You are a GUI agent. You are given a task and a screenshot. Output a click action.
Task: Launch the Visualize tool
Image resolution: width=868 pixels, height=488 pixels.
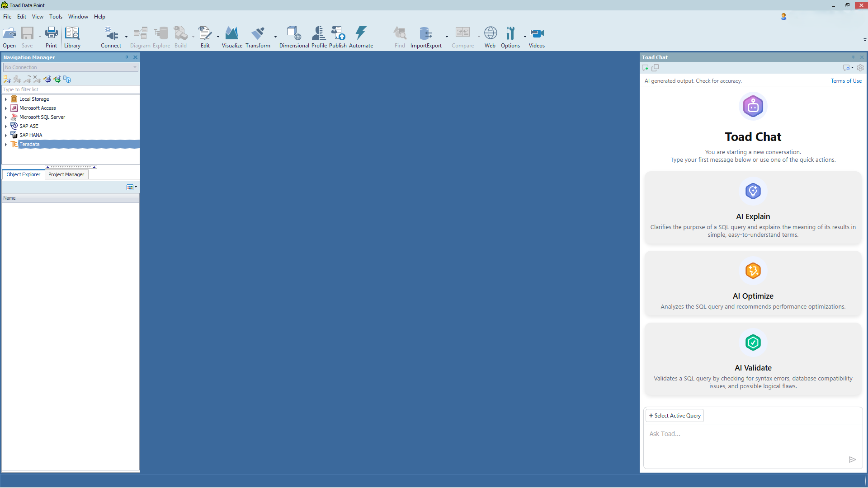pos(232,37)
